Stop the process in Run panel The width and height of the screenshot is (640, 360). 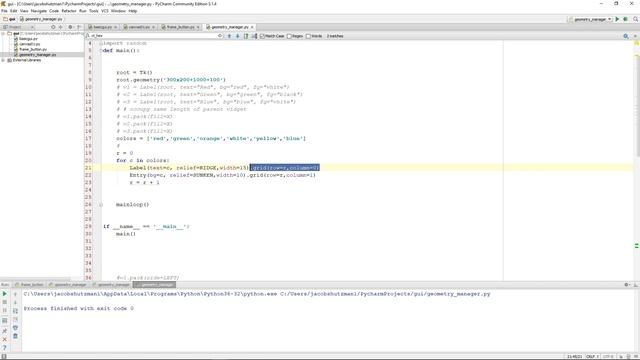[5, 302]
